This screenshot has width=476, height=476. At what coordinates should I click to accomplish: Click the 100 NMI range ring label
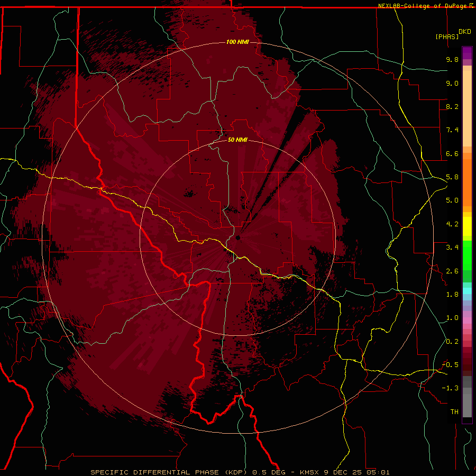tap(237, 42)
